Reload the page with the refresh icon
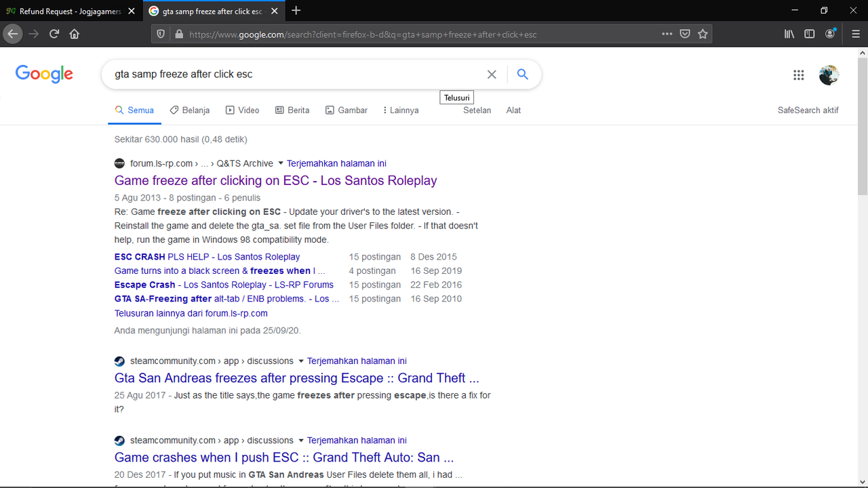The width and height of the screenshot is (868, 488). [x=54, y=34]
